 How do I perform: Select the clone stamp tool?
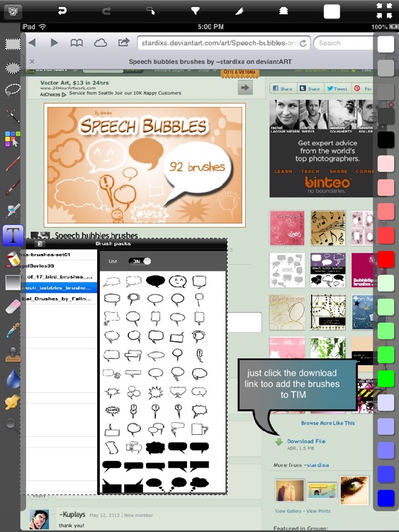[13, 355]
